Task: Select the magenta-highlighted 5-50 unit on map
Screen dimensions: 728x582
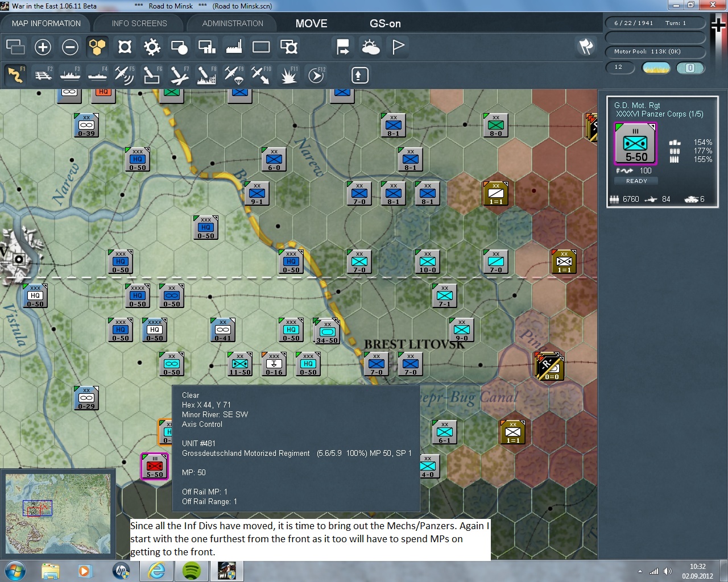Action: pos(154,467)
